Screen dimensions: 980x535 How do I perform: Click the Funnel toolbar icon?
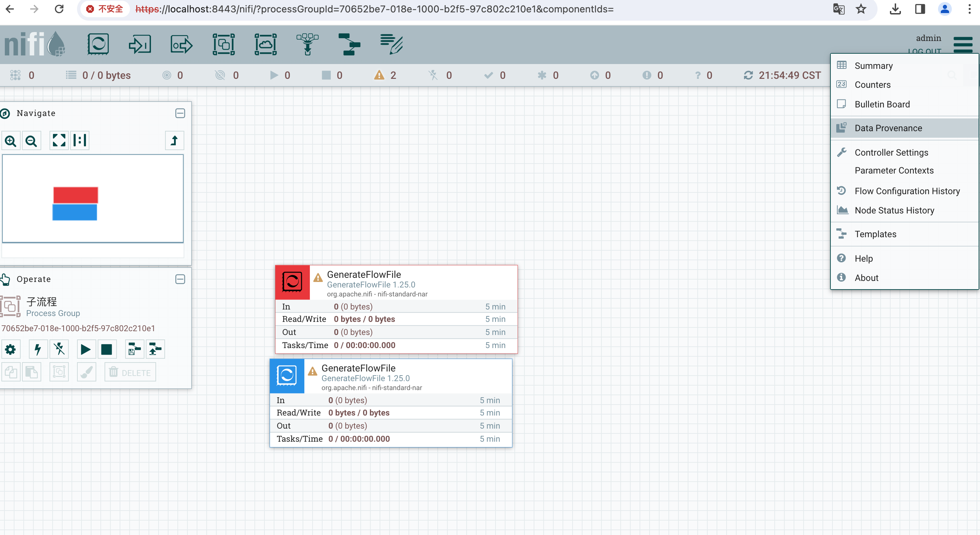[307, 44]
